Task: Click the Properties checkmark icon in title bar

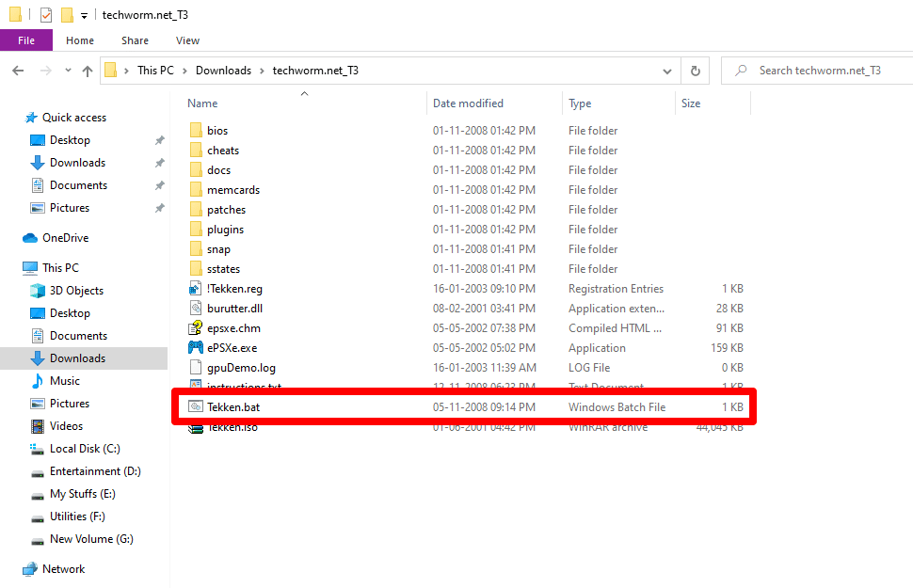Action: pos(46,15)
